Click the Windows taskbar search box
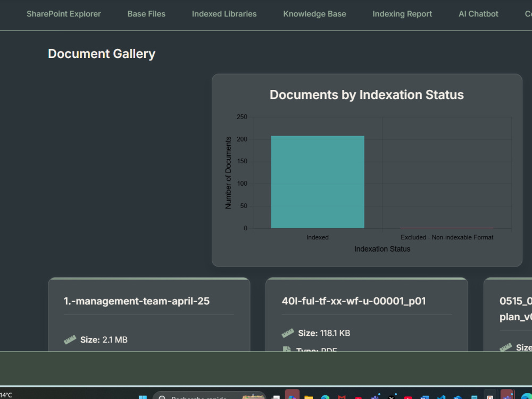Image resolution: width=532 pixels, height=399 pixels. pyautogui.click(x=209, y=396)
